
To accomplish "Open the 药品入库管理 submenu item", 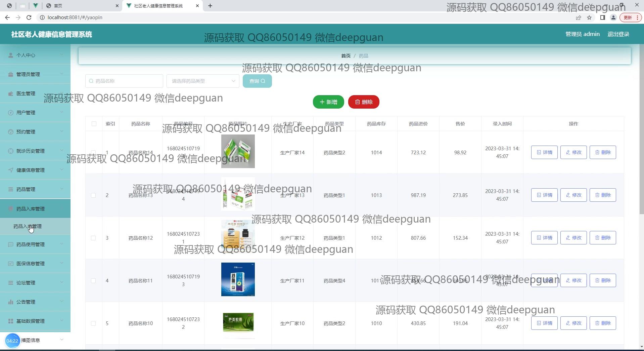I will point(28,227).
